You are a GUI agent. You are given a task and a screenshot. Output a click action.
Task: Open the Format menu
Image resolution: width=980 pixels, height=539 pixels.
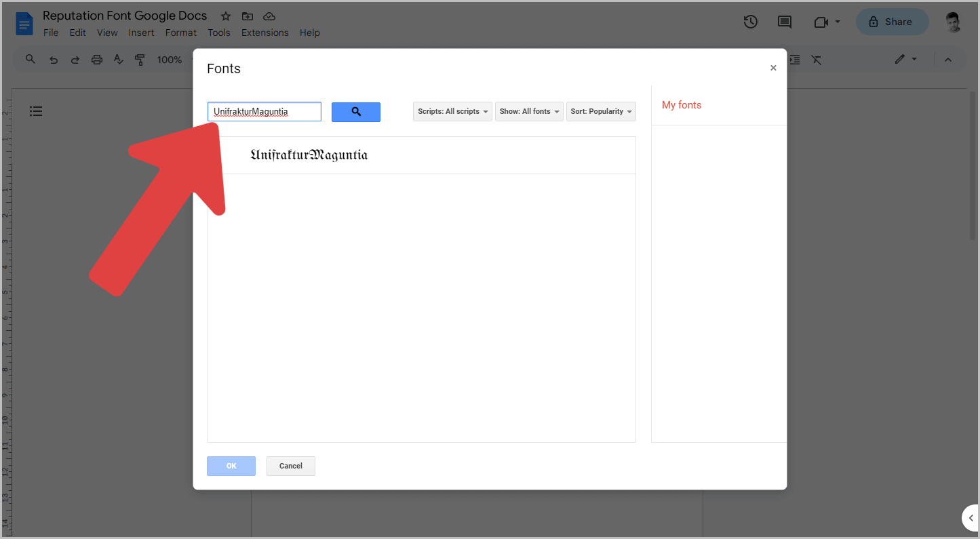pos(180,33)
